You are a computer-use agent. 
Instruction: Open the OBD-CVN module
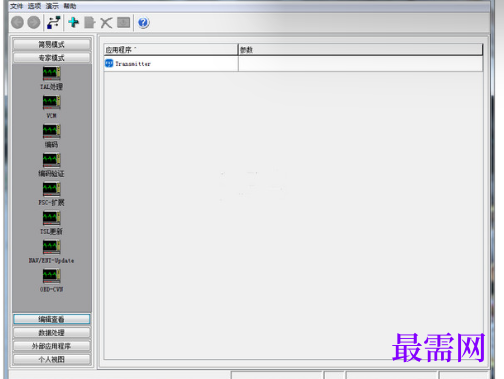pos(51,281)
